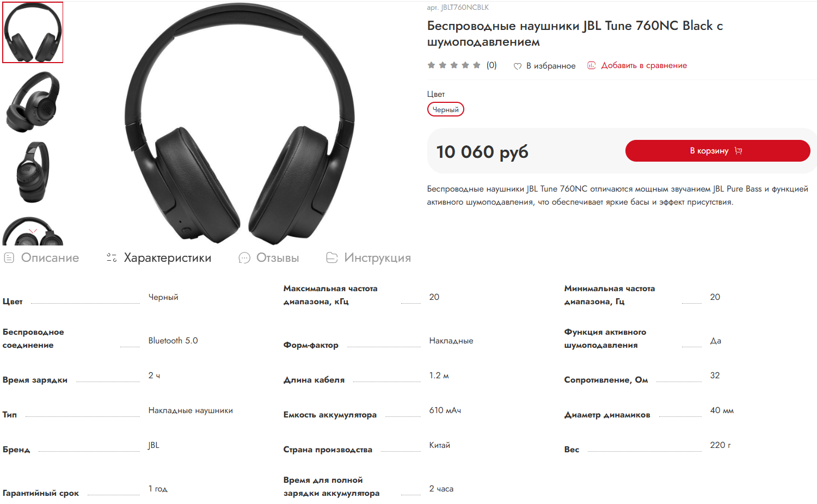Viewport: 817px width, 504px height.
Task: Select the second angled headphones thumbnail
Action: point(33,102)
